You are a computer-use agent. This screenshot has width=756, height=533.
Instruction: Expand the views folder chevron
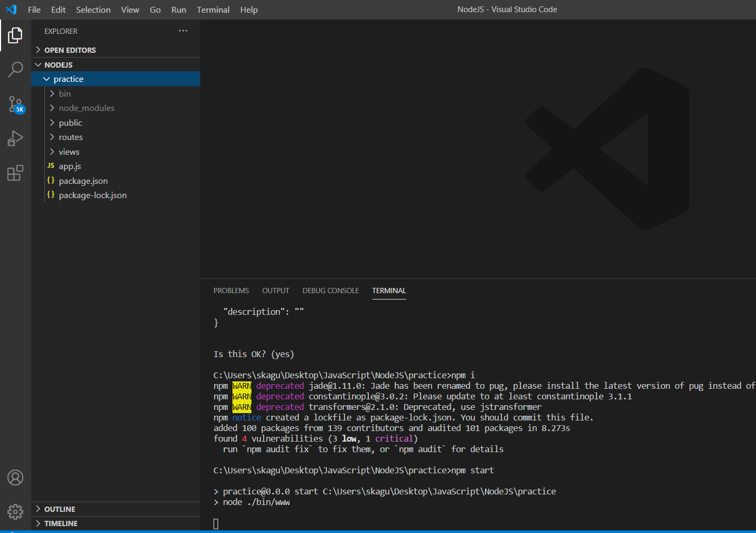(x=52, y=152)
